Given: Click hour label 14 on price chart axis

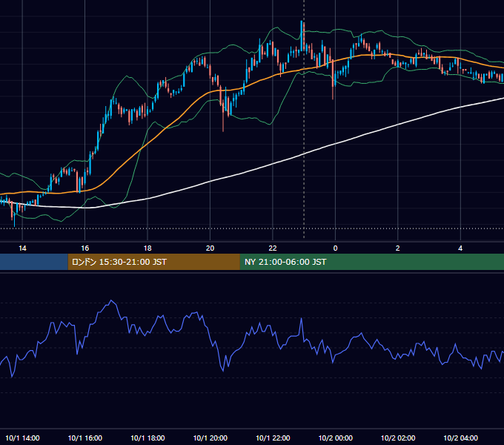Looking at the screenshot, I should (22, 248).
